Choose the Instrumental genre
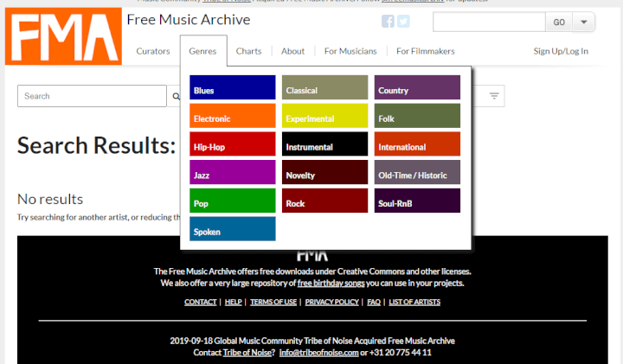Screen dimensions: 623x364 point(325,144)
